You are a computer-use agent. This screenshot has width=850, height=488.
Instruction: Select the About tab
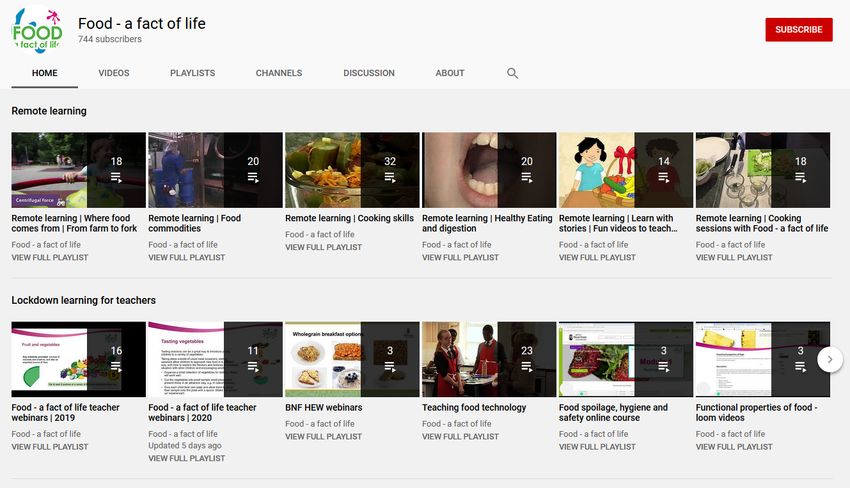point(450,73)
